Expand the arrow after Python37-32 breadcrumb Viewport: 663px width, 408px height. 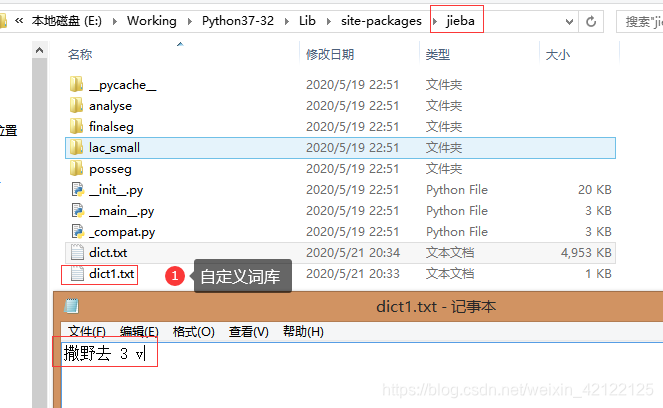pyautogui.click(x=287, y=21)
